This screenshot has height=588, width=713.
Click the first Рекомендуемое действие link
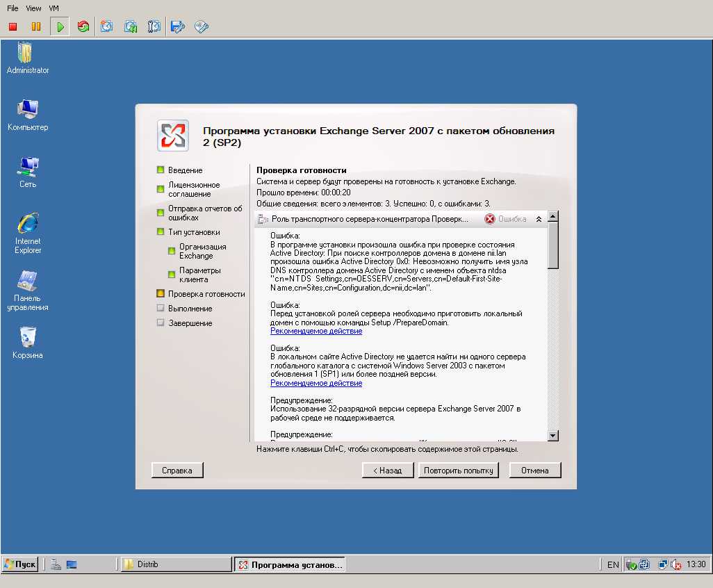tap(316, 331)
